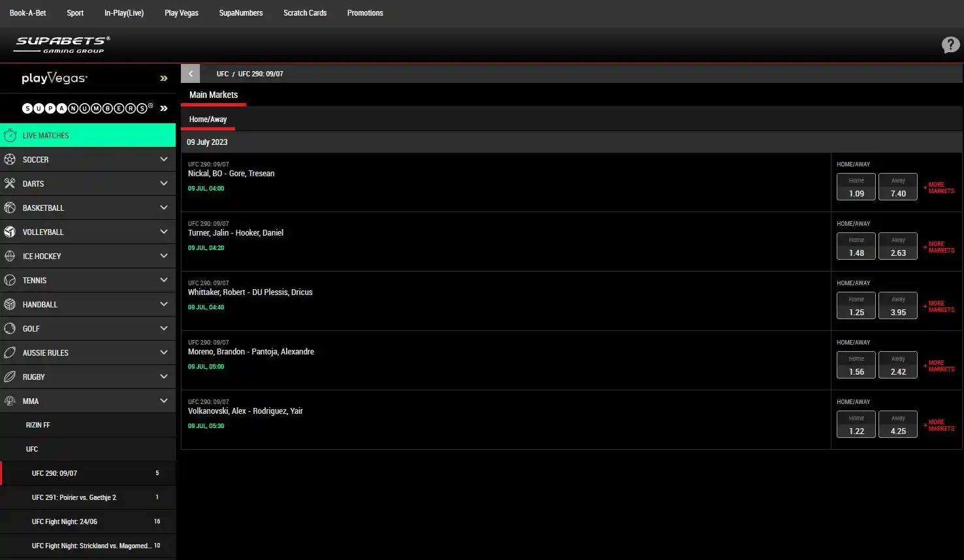Open the SupaNumbers double-arrow icon
964x560 pixels.
(x=164, y=108)
